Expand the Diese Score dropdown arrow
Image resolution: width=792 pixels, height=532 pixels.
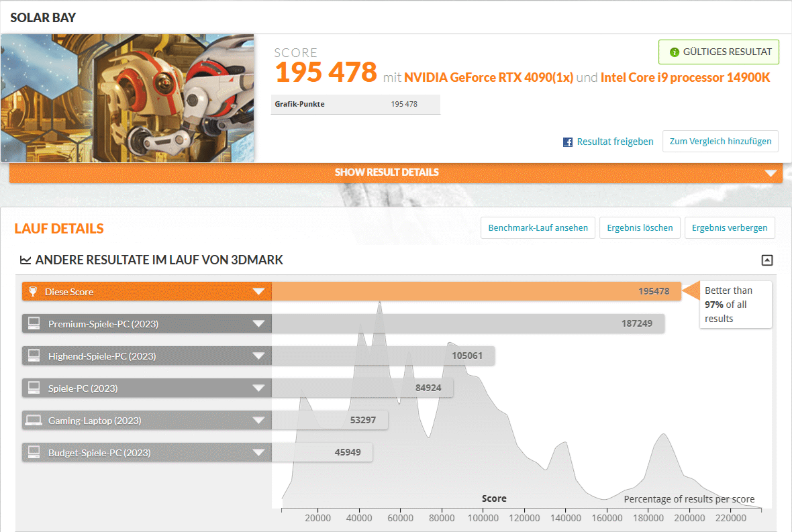click(258, 292)
